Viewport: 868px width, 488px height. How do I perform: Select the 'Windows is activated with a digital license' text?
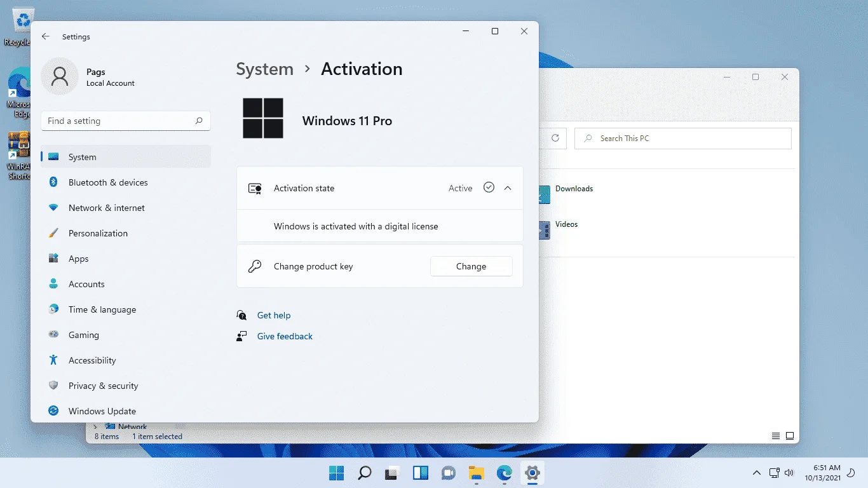tap(356, 226)
